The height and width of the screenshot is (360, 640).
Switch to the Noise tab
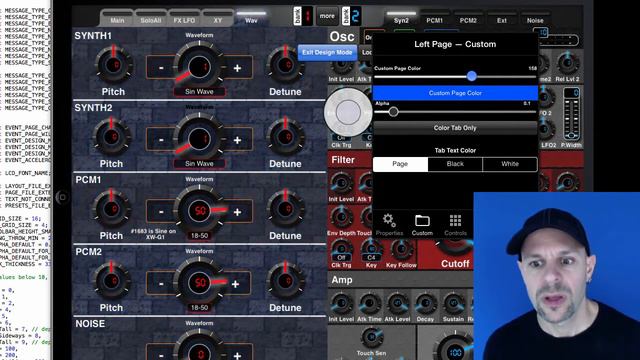[x=535, y=19]
